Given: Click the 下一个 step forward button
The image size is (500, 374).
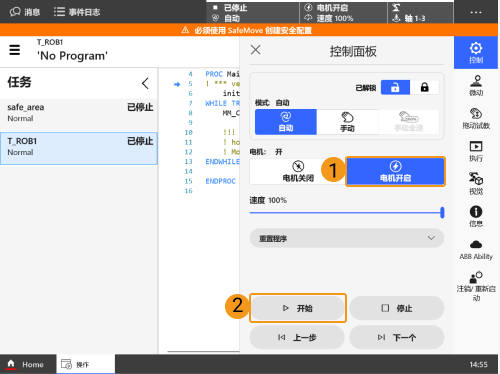Looking at the screenshot, I should click(x=397, y=337).
